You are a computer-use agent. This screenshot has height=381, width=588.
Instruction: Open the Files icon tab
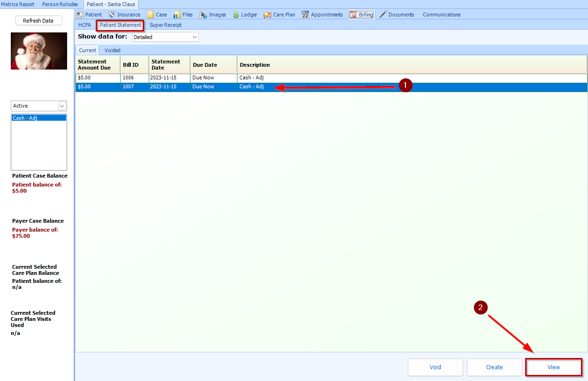coord(177,15)
